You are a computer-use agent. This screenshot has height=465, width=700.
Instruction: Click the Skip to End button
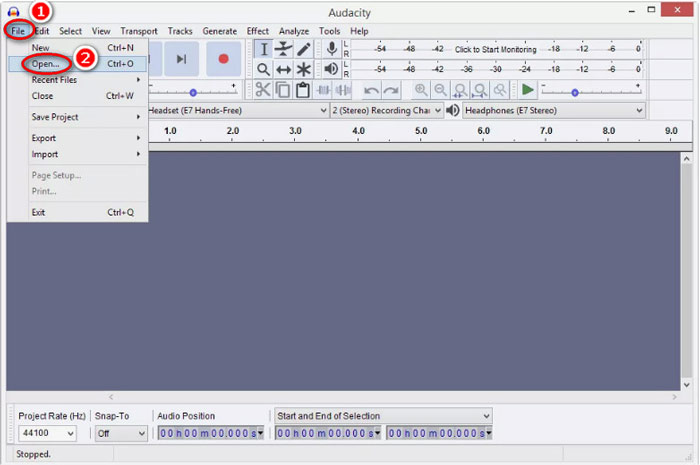point(181,59)
